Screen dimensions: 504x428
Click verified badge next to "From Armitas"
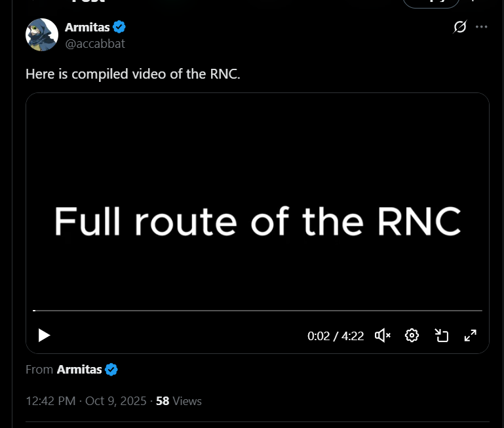pyautogui.click(x=112, y=370)
